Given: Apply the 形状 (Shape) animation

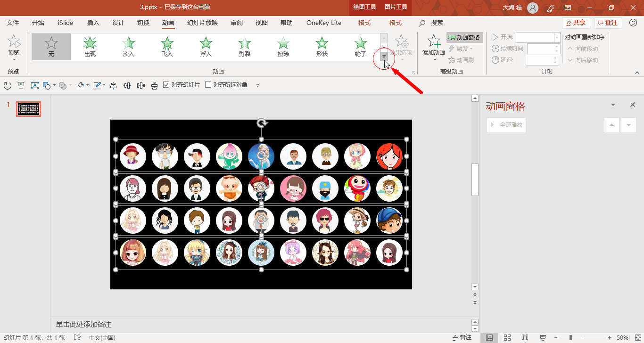Looking at the screenshot, I should click(322, 47).
